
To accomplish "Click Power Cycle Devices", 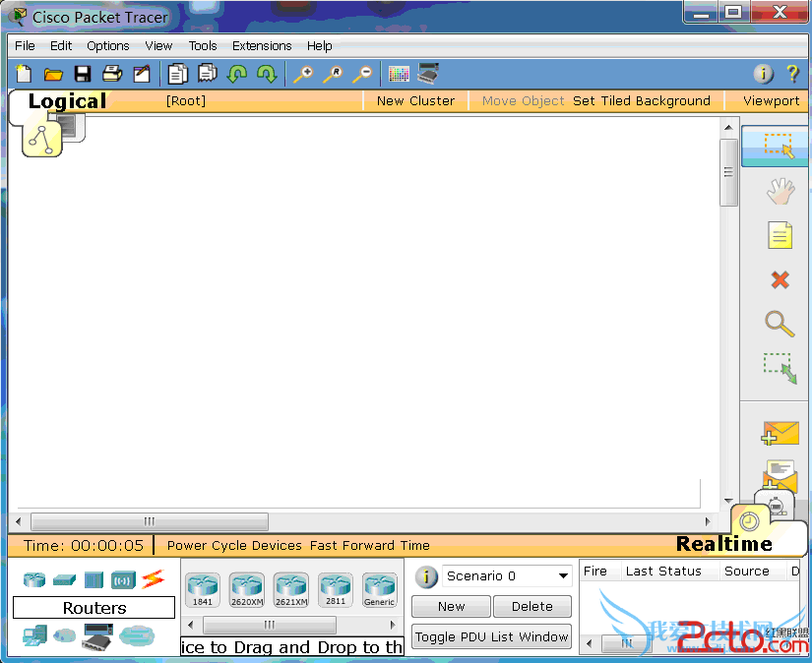I will (x=234, y=546).
